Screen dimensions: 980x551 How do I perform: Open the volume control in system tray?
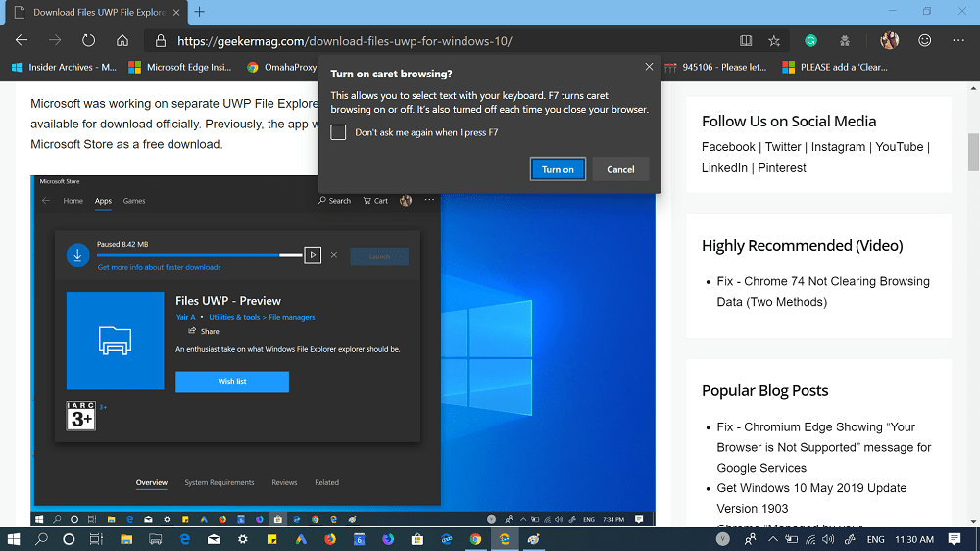tap(828, 539)
